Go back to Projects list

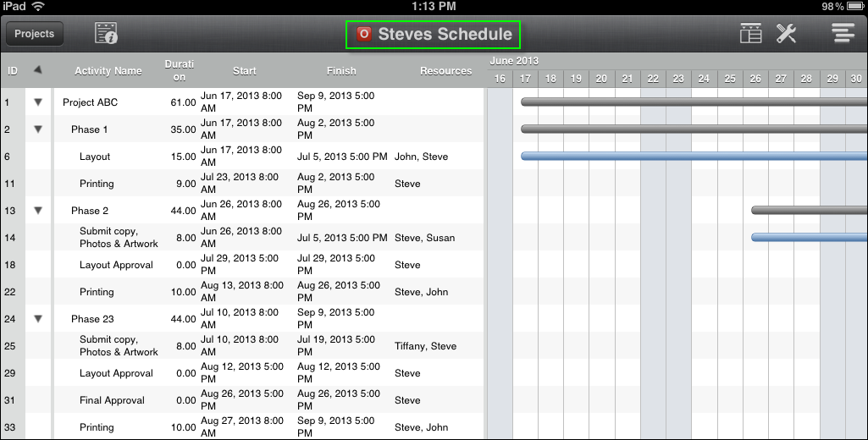point(35,34)
